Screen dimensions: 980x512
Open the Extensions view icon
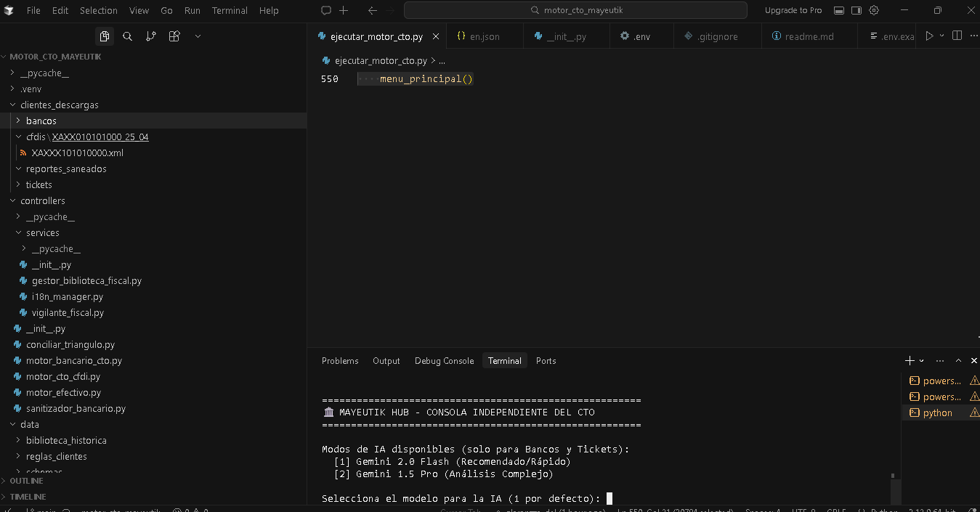pyautogui.click(x=174, y=36)
